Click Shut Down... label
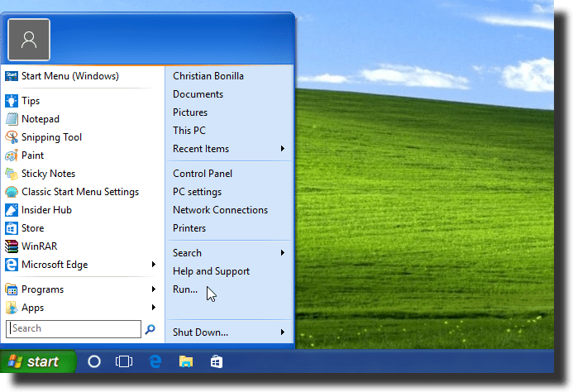The width and height of the screenshot is (573, 392). 200,332
